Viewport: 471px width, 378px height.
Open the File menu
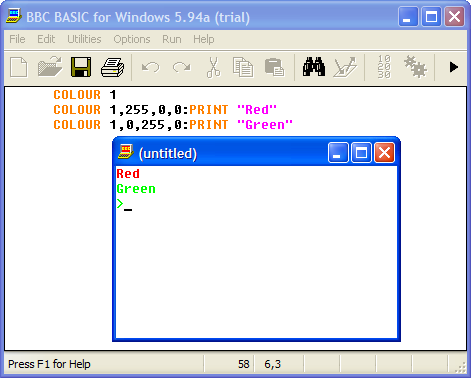tap(17, 39)
